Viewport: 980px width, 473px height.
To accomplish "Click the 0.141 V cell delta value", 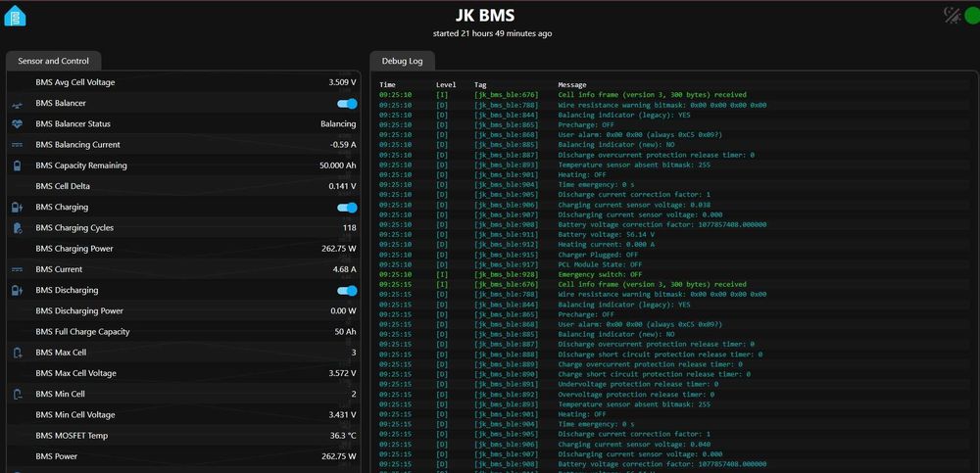I will [342, 186].
